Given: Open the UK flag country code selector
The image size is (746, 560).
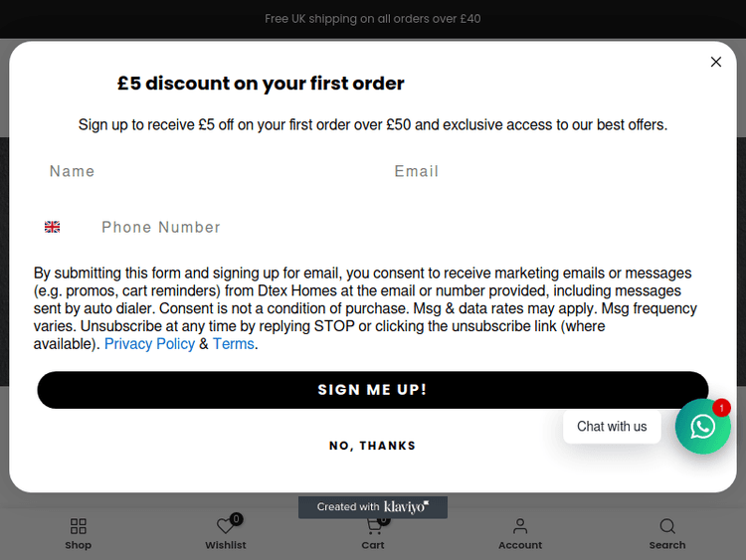Looking at the screenshot, I should [53, 227].
